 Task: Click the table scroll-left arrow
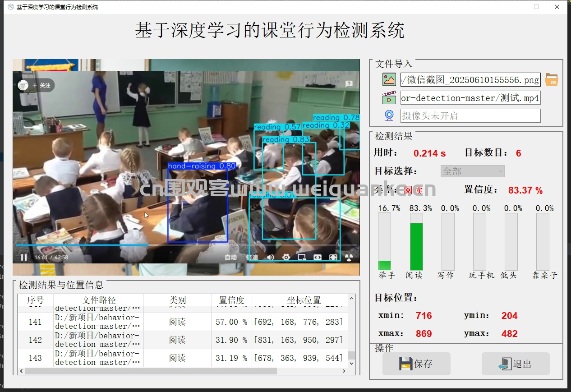21,371
